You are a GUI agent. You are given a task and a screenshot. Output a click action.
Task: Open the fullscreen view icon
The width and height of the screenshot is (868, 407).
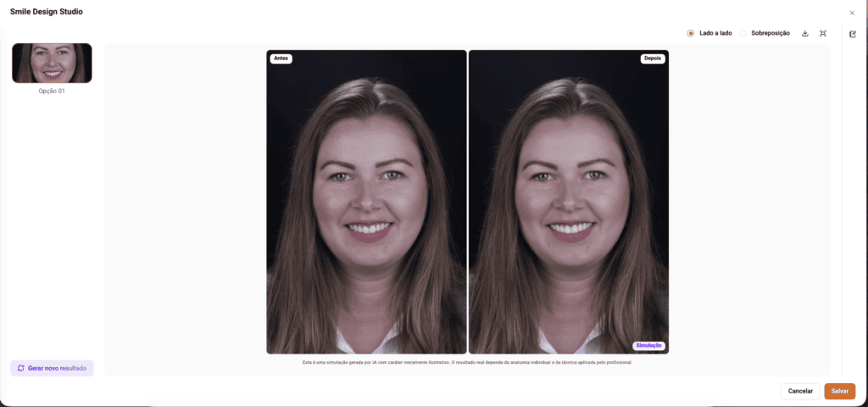tap(822, 33)
